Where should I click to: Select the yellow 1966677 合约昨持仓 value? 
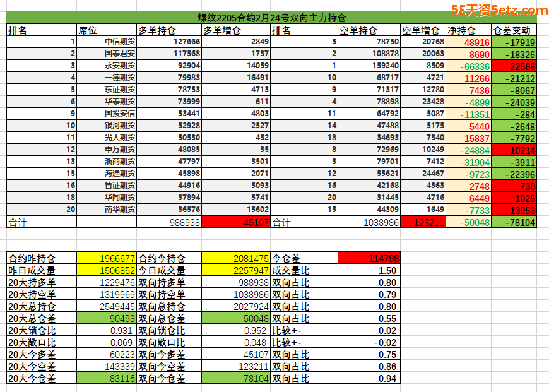point(106,258)
